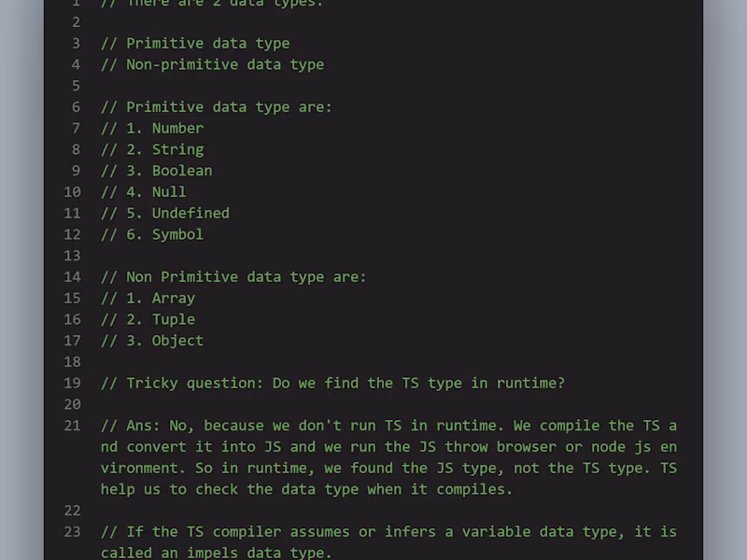This screenshot has width=747, height=560.
Task: Click the "3. Boolean" comment line
Action: click(x=156, y=171)
